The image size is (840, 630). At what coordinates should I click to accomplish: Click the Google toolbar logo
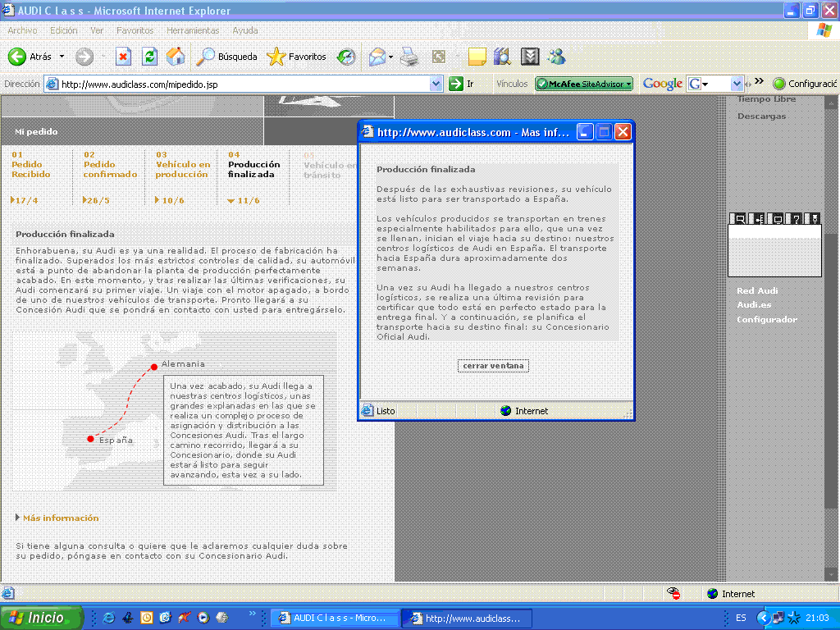coord(663,84)
